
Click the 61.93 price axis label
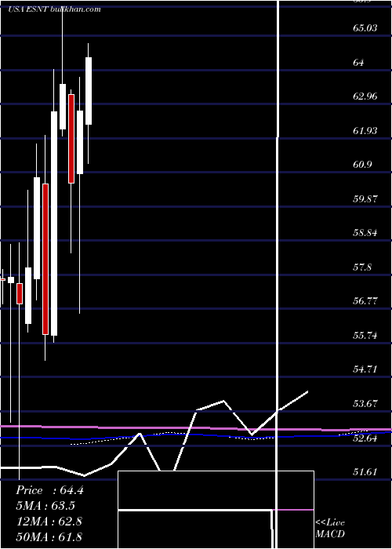point(365,131)
